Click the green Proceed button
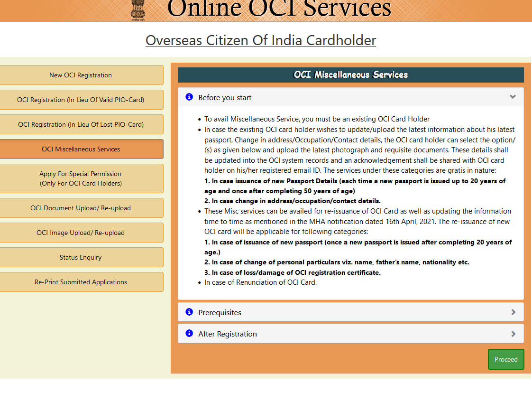The height and width of the screenshot is (402, 532). [506, 359]
